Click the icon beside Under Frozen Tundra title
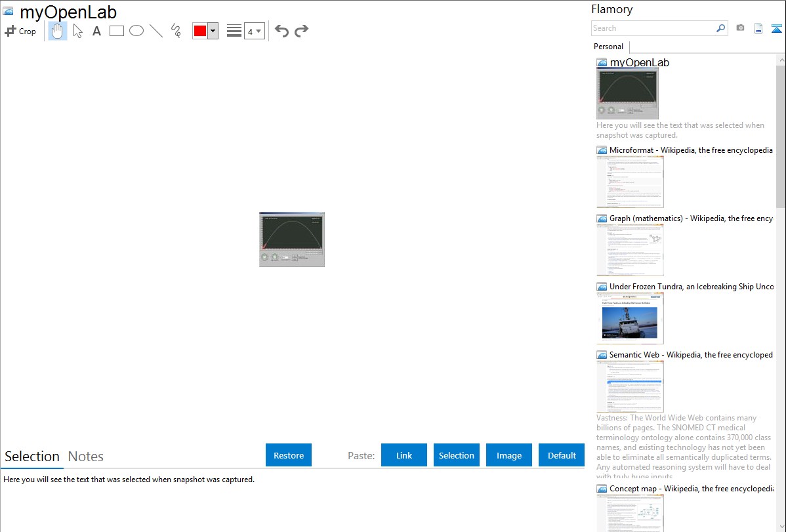 [x=602, y=287]
